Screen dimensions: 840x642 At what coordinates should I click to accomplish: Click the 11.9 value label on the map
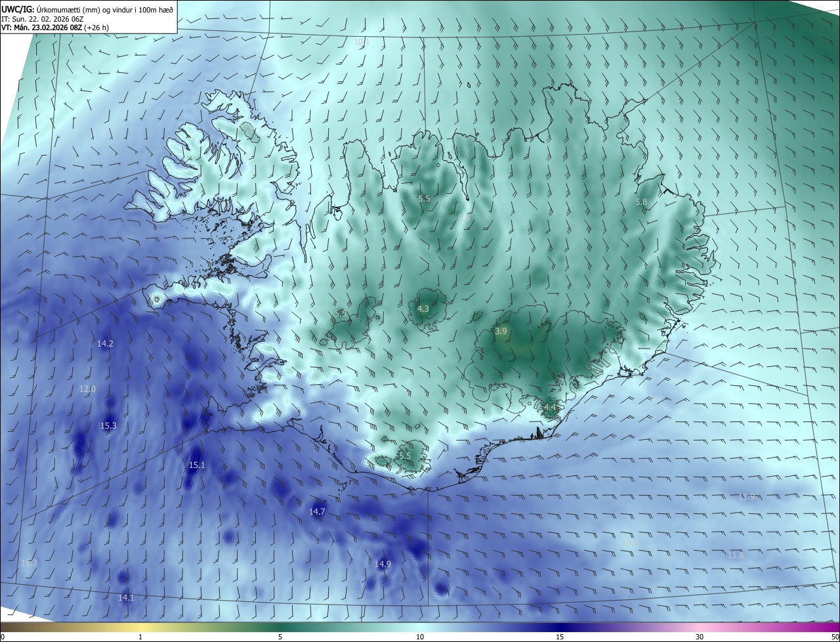747,496
